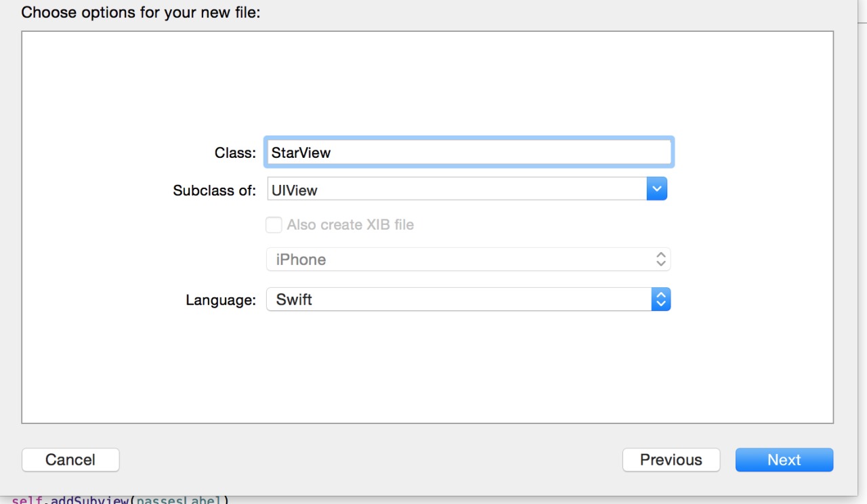The height and width of the screenshot is (504, 867).
Task: Click the word Swift in Language popup
Action: 294,299
